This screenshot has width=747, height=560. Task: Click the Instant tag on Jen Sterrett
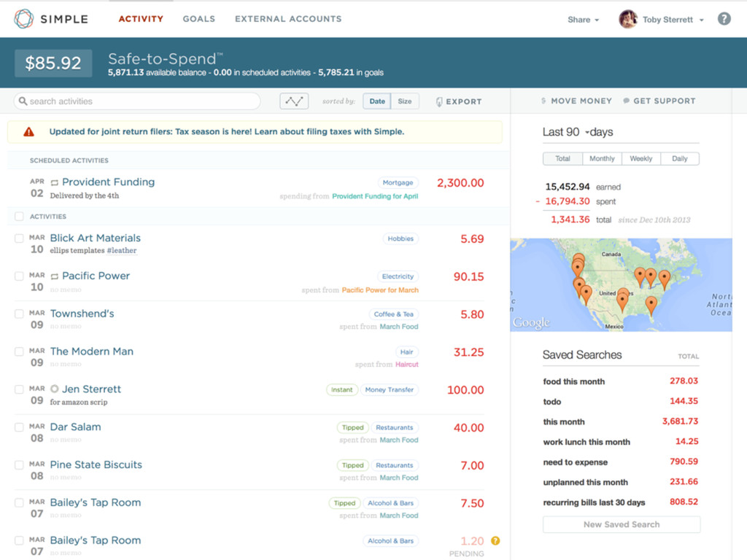coord(342,389)
